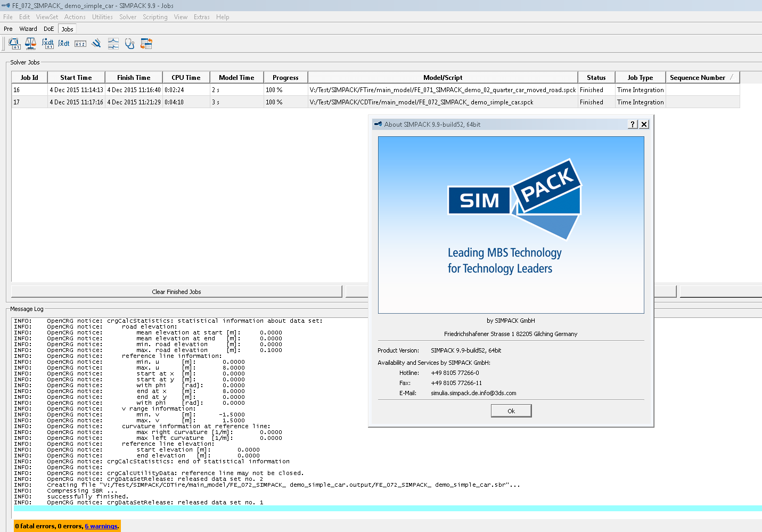
Task: Click the assemble system solver icon
Action: click(x=14, y=44)
